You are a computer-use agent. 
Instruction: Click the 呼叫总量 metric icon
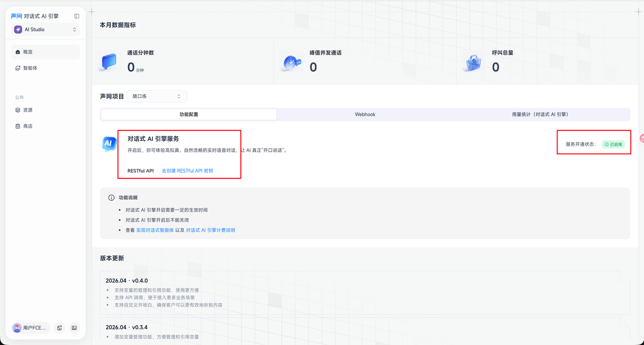[473, 63]
